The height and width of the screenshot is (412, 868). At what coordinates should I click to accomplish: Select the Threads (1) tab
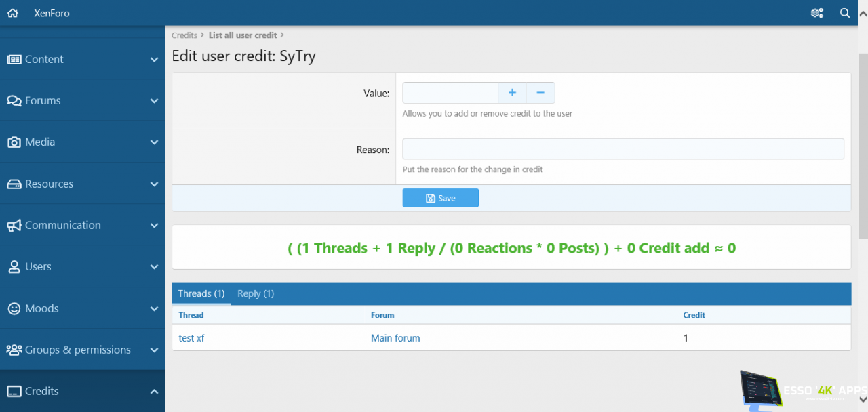pos(201,293)
